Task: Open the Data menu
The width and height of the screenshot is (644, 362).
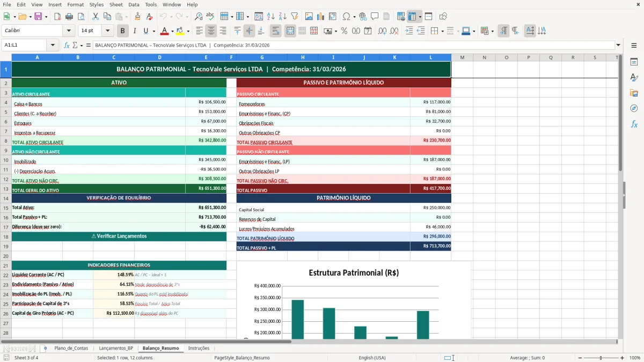Action: pyautogui.click(x=133, y=4)
